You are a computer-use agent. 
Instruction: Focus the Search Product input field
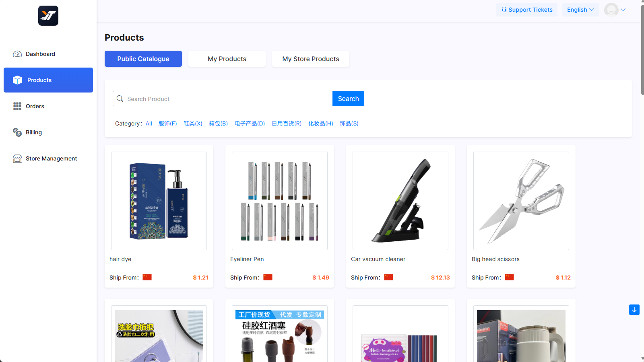click(x=223, y=99)
